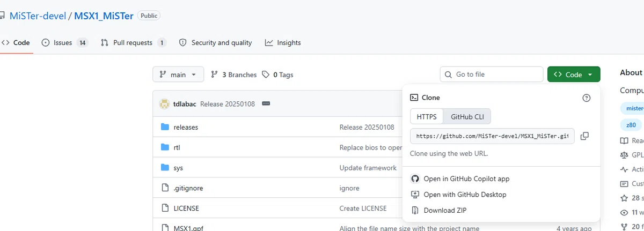Image resolution: width=644 pixels, height=231 pixels.
Task: Open the MiSTer-devel organization link
Action: pyautogui.click(x=37, y=16)
